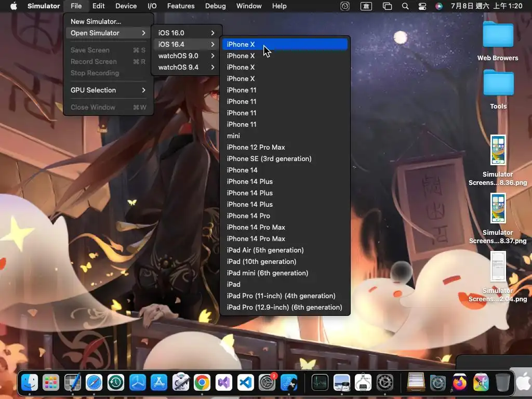Image resolution: width=532 pixels, height=399 pixels.
Task: Expand the watchOS 9.0 submenu
Action: 187,56
